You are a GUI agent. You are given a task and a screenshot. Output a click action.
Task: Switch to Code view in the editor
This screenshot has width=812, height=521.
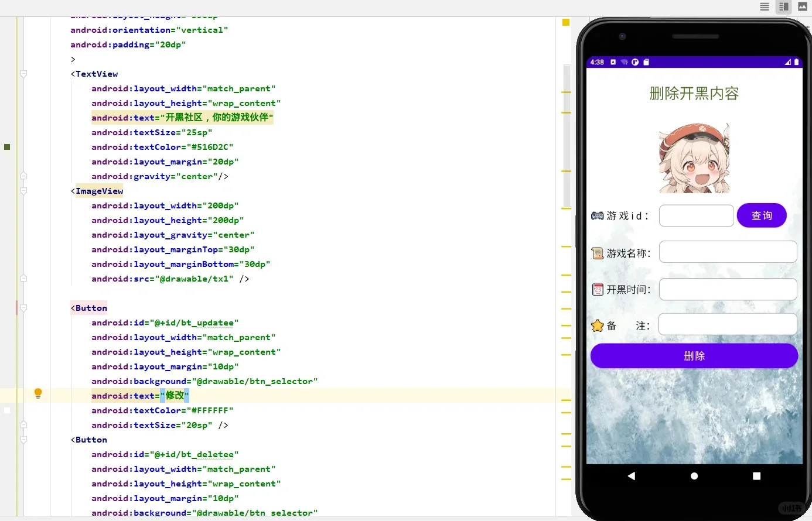coord(765,6)
